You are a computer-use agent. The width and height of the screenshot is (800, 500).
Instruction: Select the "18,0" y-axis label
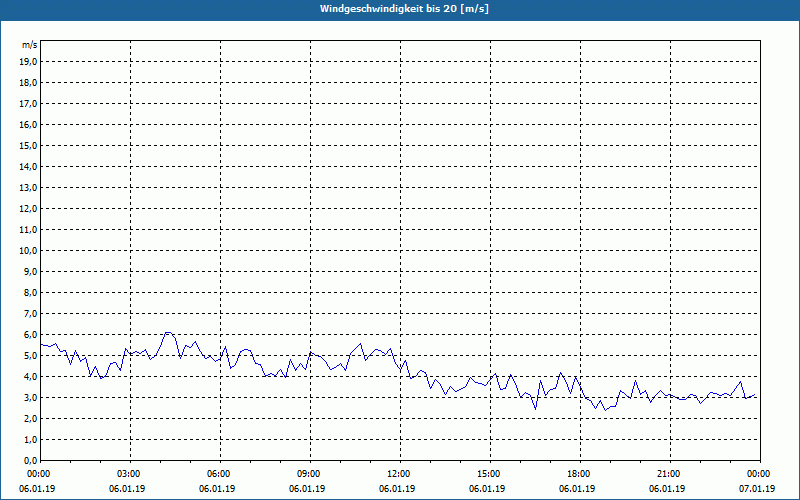29,83
